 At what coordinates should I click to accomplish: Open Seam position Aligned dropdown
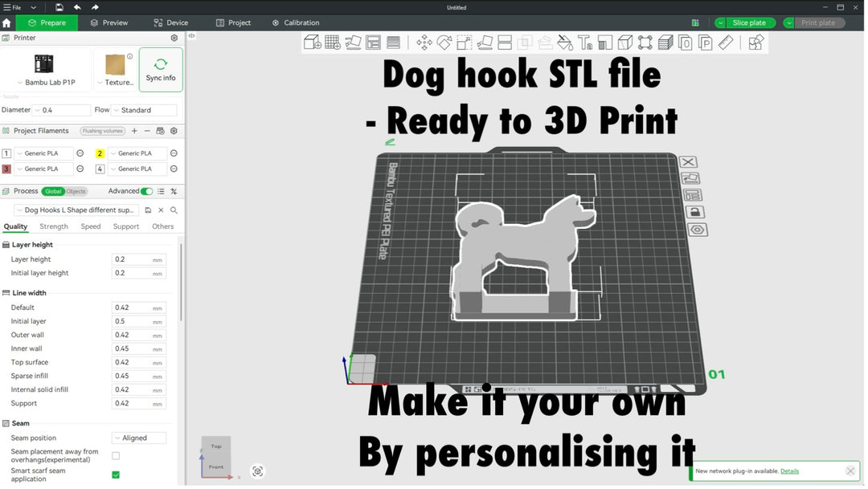coord(139,438)
